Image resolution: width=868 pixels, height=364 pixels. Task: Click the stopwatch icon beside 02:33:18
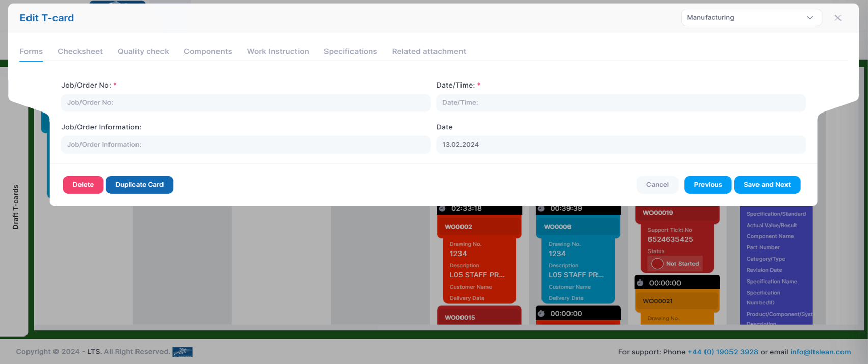(x=442, y=209)
